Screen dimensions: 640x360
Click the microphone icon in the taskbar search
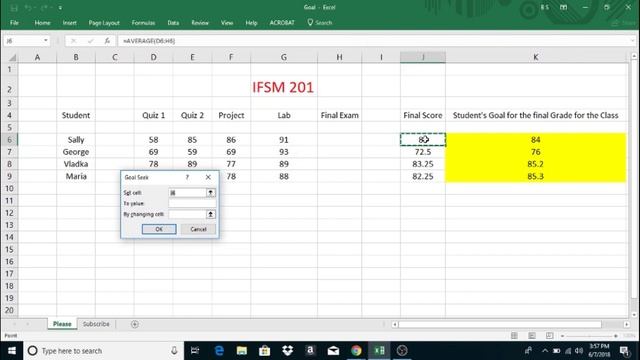click(x=174, y=351)
